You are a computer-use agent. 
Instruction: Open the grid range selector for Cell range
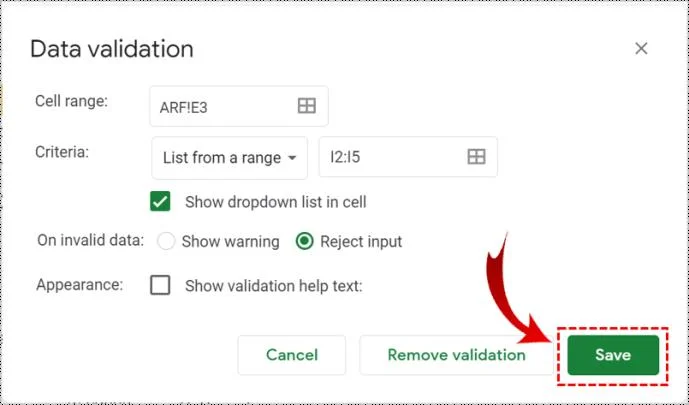(x=307, y=106)
